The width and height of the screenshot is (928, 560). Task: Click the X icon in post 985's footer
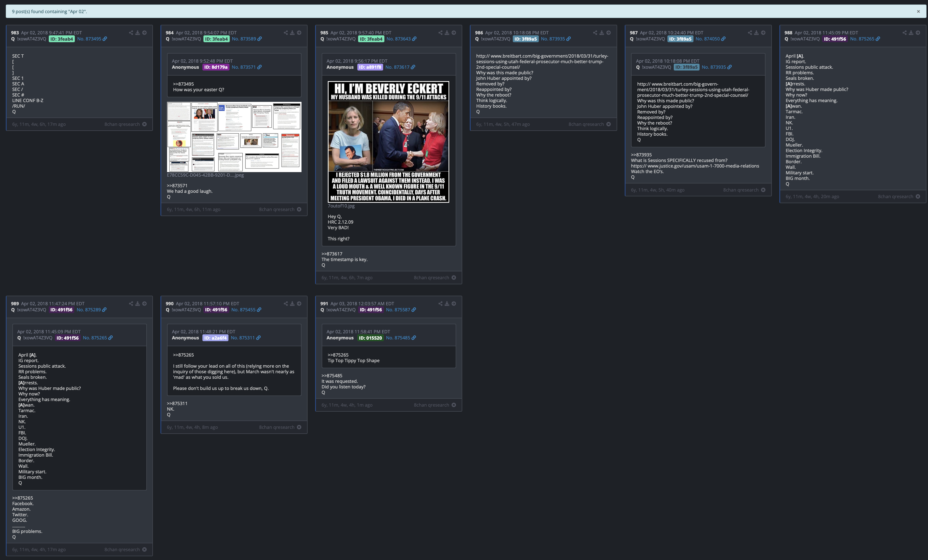[x=454, y=277]
